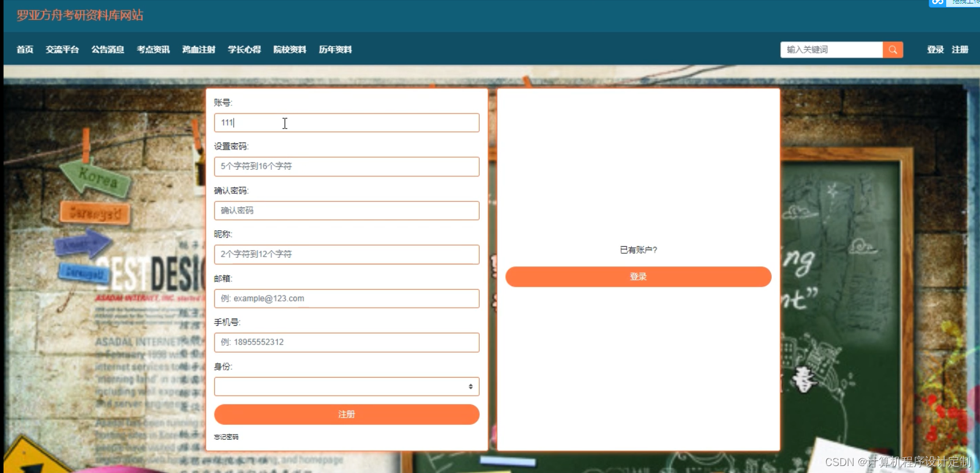Focus the 邮箱 email field

pyautogui.click(x=346, y=298)
